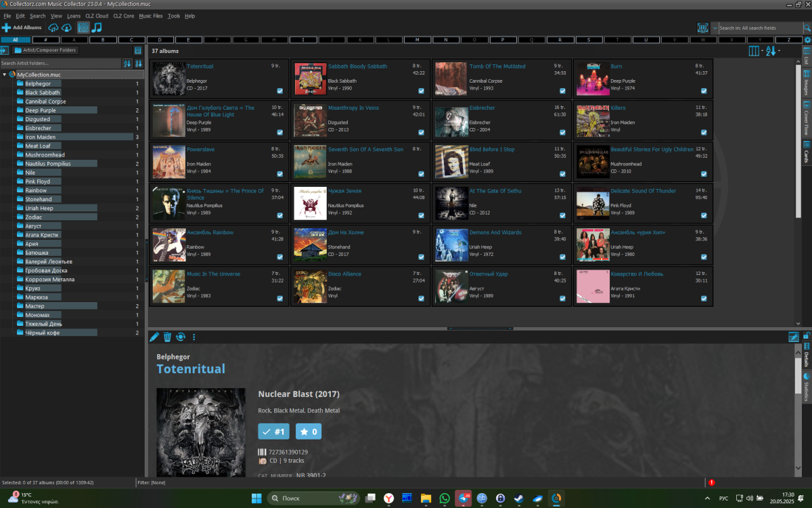The image size is (812, 508).
Task: Open the CLZ Cloud account icon
Action: pyautogui.click(x=66, y=28)
